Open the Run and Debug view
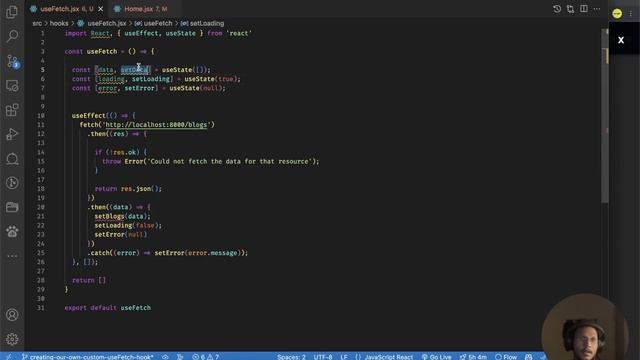This screenshot has height=360, width=640. point(12,134)
